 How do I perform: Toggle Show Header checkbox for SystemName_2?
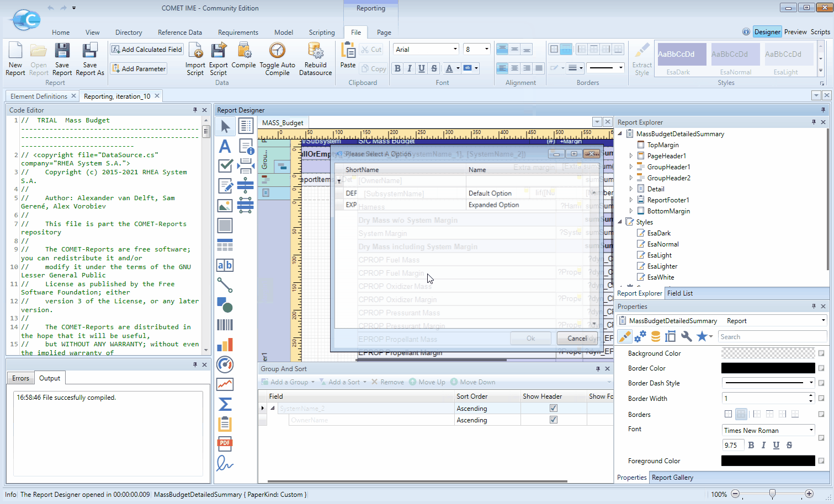[554, 409]
